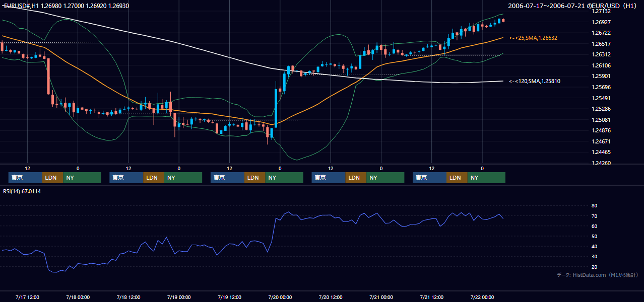This screenshot has height=302, width=644.
Task: Click price axis label 1.24465
Action: click(x=602, y=152)
